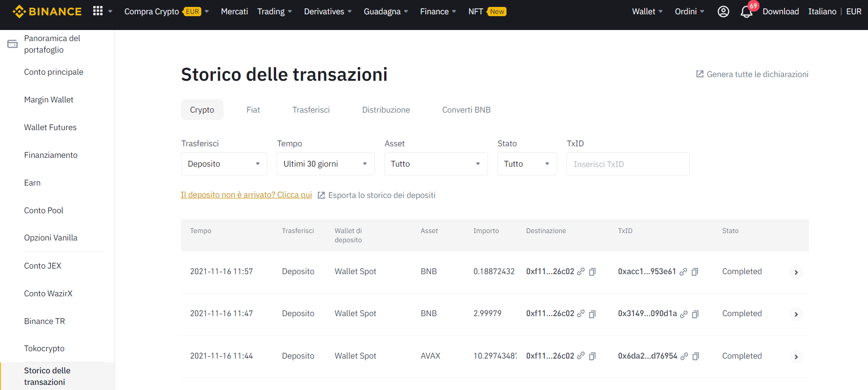Expand details of the 11:57 BNB deposit

[796, 272]
